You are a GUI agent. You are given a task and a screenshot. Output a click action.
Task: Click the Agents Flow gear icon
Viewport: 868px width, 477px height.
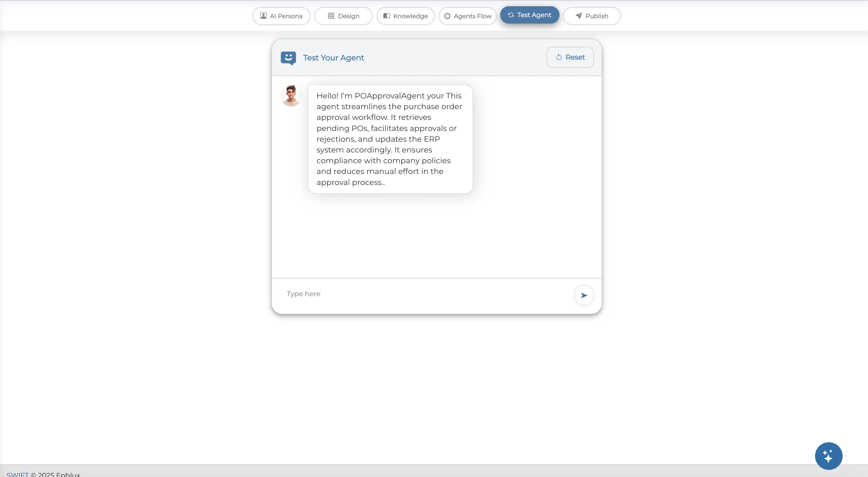pyautogui.click(x=447, y=16)
